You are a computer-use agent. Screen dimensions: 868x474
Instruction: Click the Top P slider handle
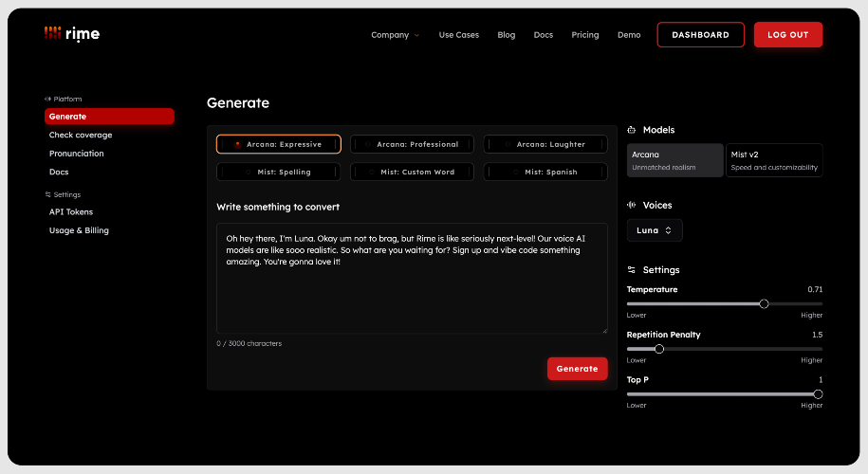click(x=818, y=394)
